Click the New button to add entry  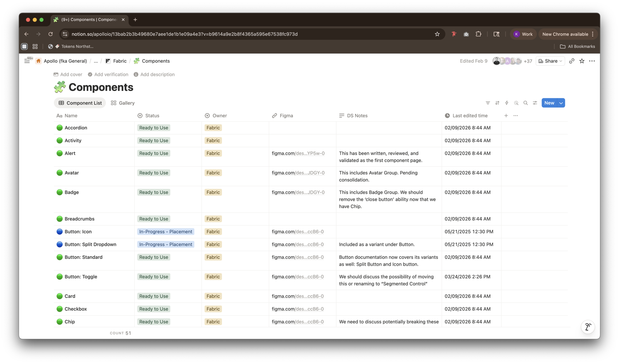point(549,103)
